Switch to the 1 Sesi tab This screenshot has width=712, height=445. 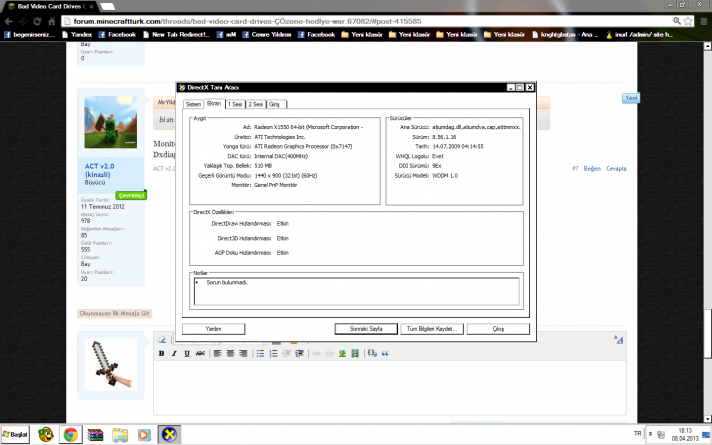pyautogui.click(x=235, y=104)
